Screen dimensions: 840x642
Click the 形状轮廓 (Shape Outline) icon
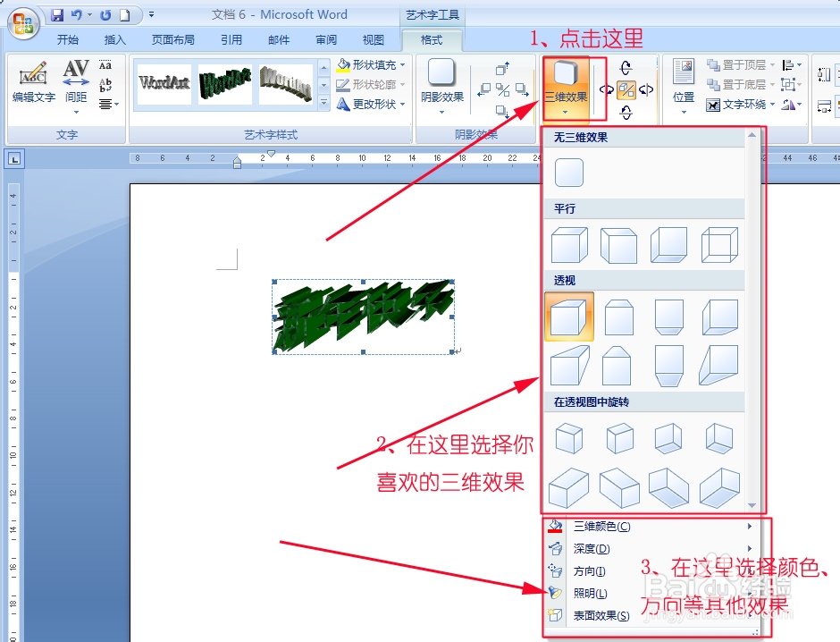tap(369, 84)
